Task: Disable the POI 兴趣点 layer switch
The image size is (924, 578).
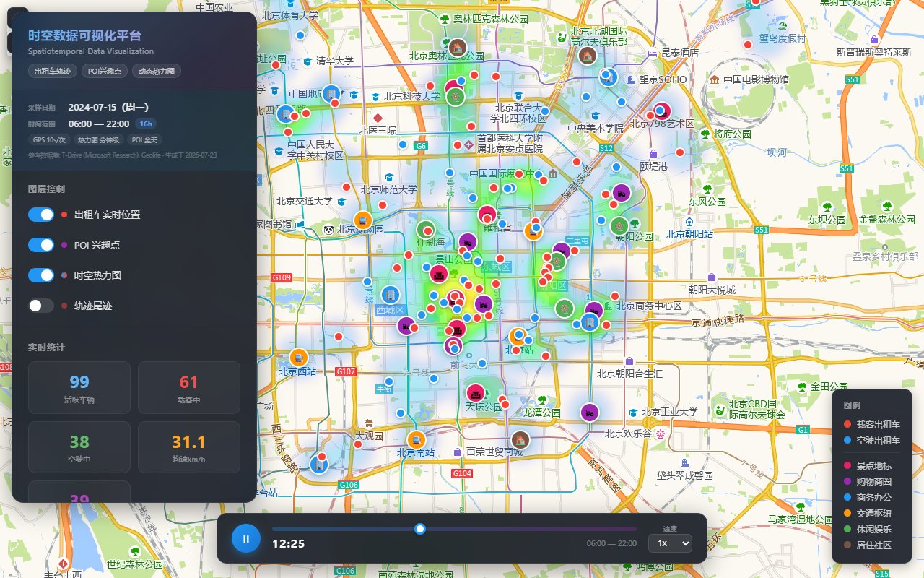Action: point(41,245)
